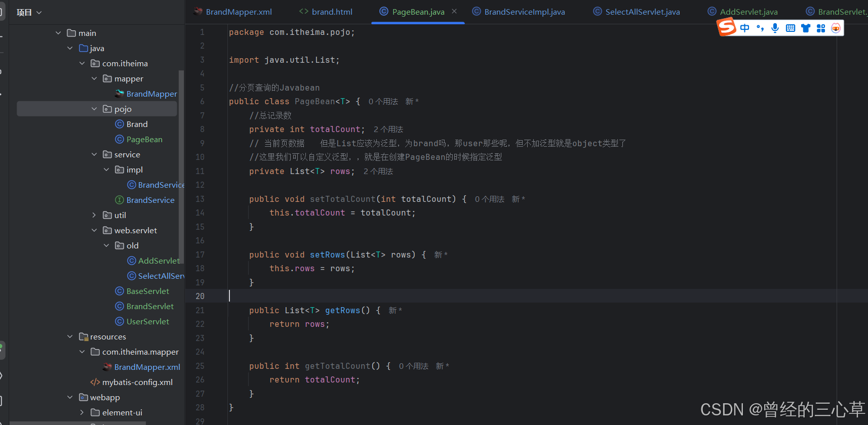Collapse the pojo package chevron
Screen dimensions: 868x425
click(x=94, y=109)
